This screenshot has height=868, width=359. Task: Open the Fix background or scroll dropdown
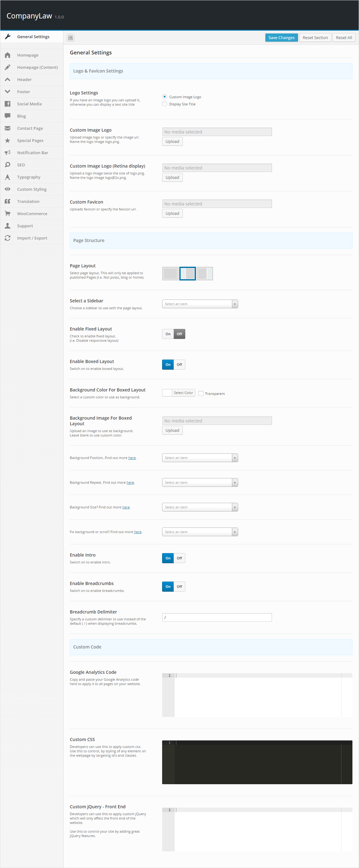click(x=200, y=532)
